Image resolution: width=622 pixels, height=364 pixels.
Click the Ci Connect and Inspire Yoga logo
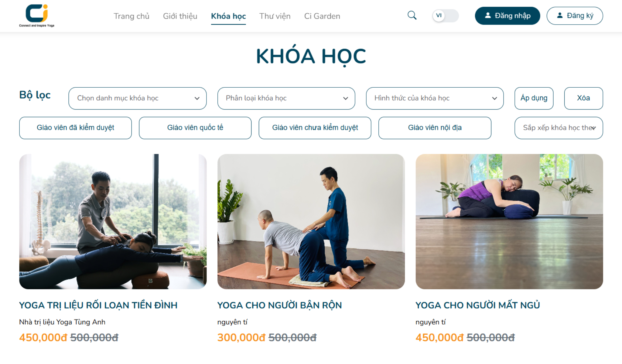pyautogui.click(x=37, y=16)
